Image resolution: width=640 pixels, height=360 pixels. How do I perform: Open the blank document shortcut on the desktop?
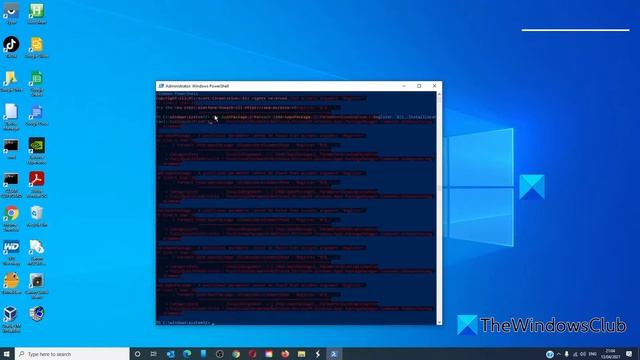click(x=11, y=112)
